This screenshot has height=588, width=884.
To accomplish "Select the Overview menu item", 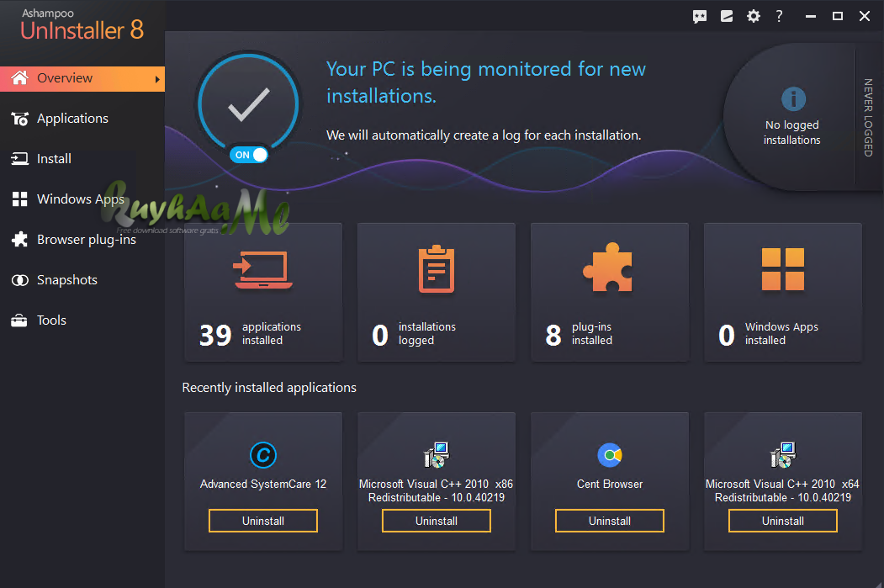I will (x=82, y=79).
